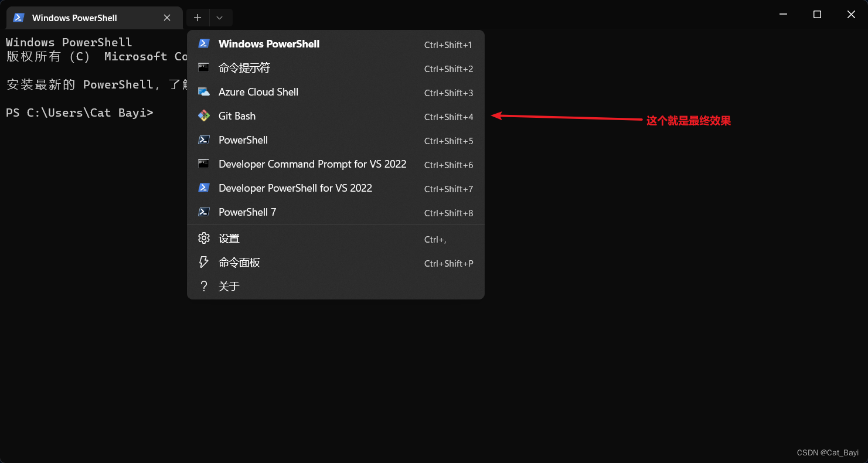Open 命令提示符 profile

click(x=336, y=68)
